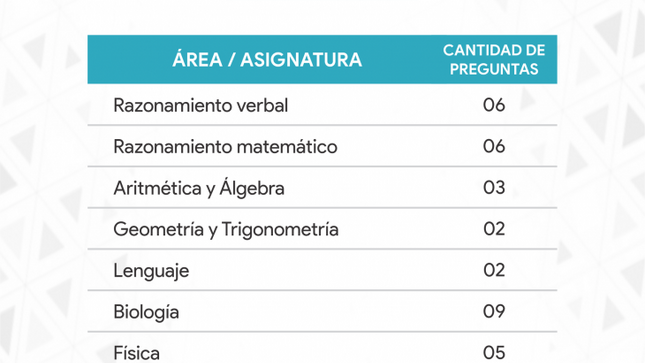Click the word Trigonometría in the table
Screen dimensions: 645x363
[280, 229]
